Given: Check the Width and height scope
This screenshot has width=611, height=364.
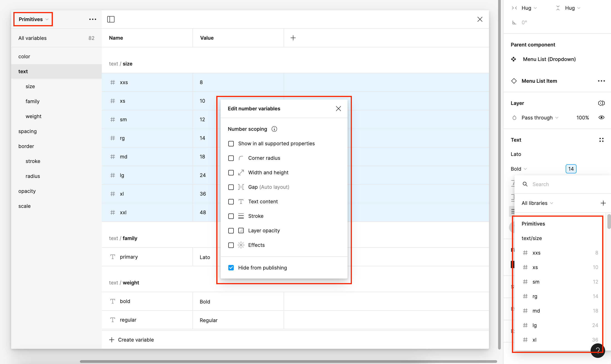Looking at the screenshot, I should pyautogui.click(x=231, y=173).
